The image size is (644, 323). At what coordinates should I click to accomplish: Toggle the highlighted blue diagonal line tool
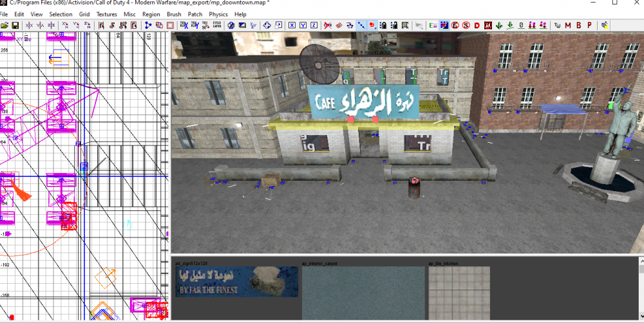(x=361, y=25)
